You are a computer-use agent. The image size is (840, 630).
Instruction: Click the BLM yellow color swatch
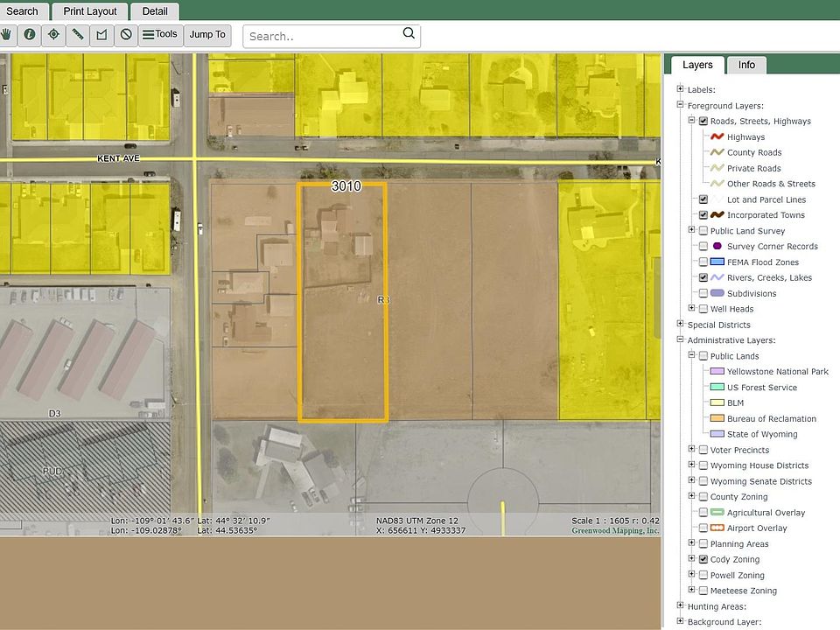pos(716,403)
